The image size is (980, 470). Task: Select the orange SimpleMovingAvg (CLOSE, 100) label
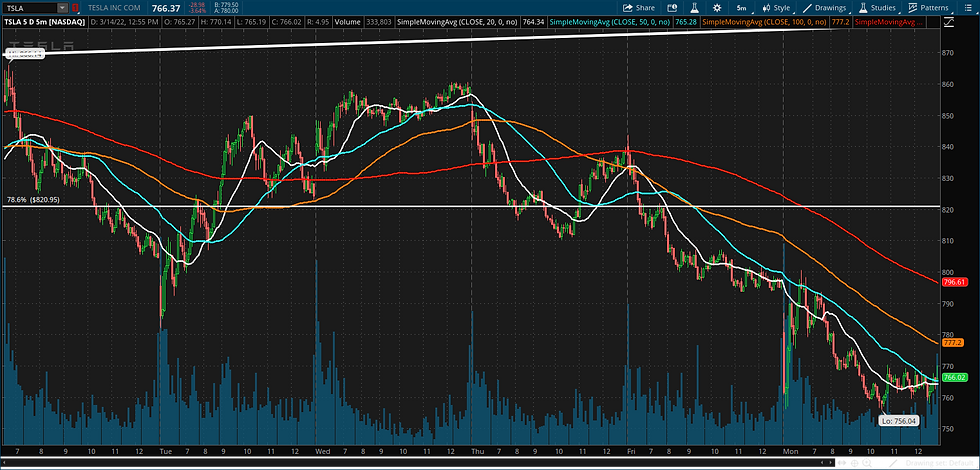[x=765, y=22]
